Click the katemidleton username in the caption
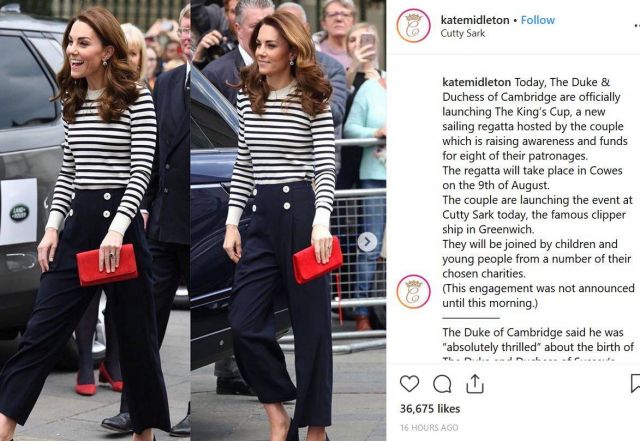The image size is (640, 441). tap(476, 82)
